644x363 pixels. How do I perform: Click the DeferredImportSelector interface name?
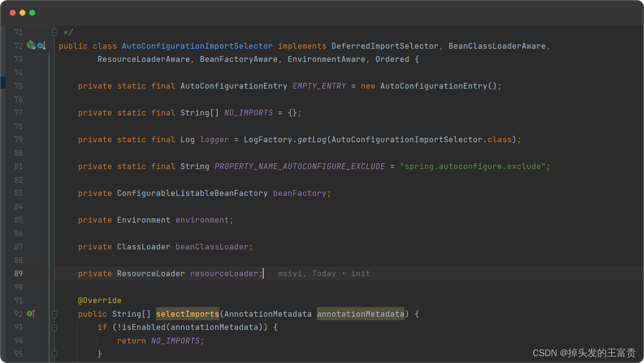click(x=385, y=46)
